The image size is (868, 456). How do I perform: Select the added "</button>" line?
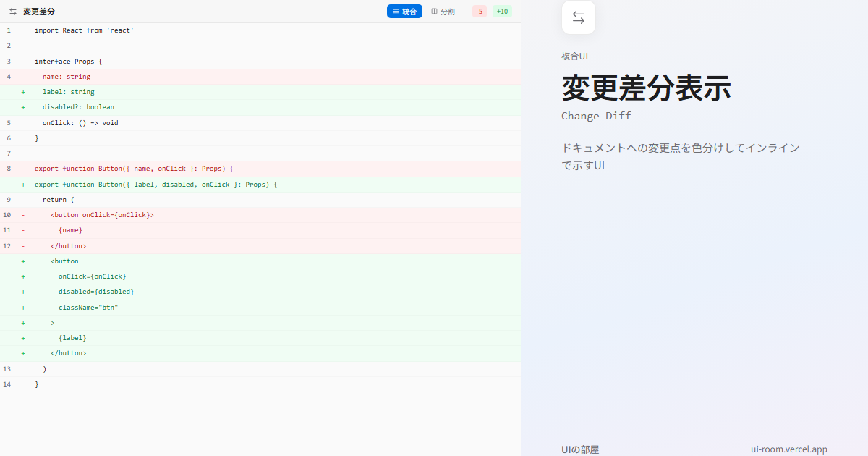tap(260, 353)
